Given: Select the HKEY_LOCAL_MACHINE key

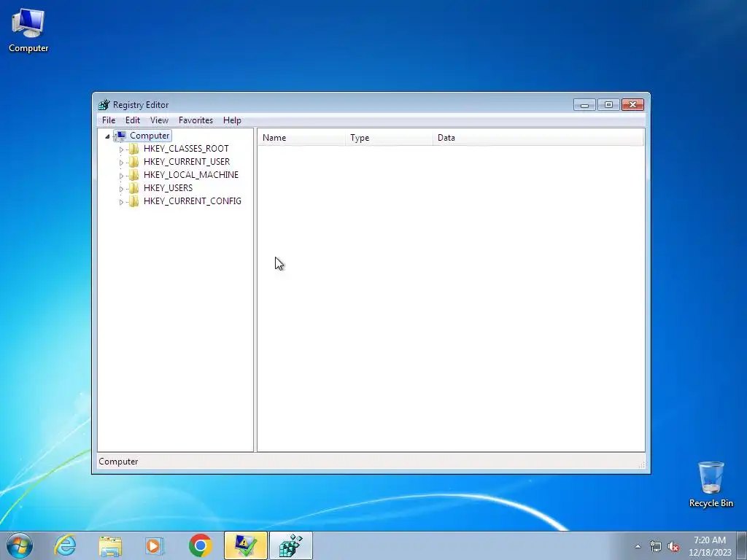Looking at the screenshot, I should pyautogui.click(x=190, y=175).
